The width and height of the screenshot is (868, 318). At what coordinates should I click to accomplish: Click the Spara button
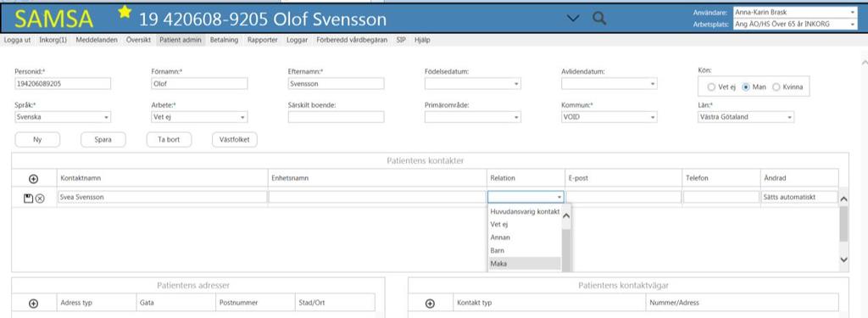(103, 140)
